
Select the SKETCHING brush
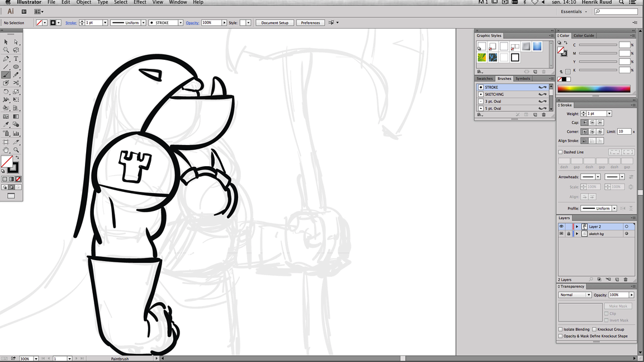(x=513, y=94)
